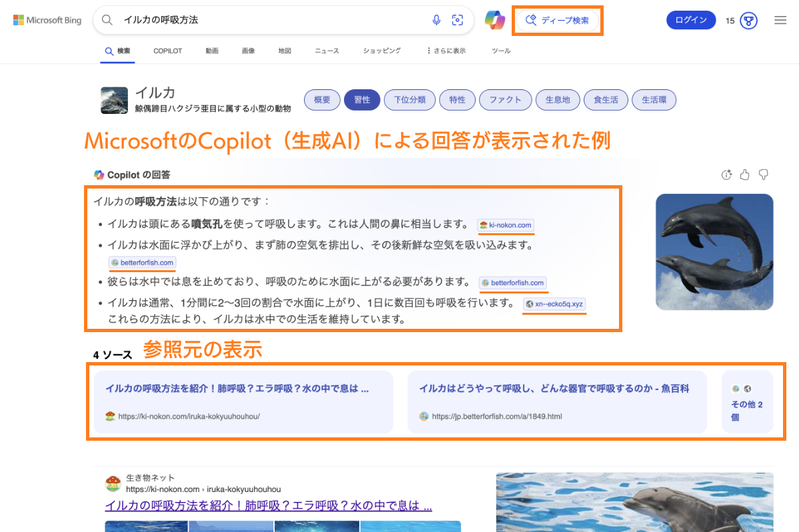The height and width of the screenshot is (532, 799).
Task: Click the ログイン button
Action: [x=691, y=20]
